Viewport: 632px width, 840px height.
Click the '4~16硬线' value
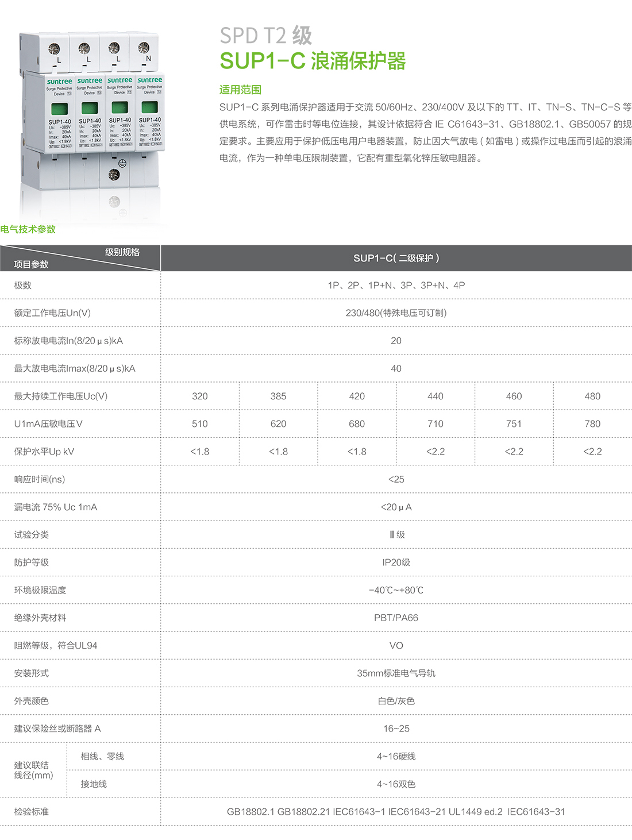[x=396, y=756]
